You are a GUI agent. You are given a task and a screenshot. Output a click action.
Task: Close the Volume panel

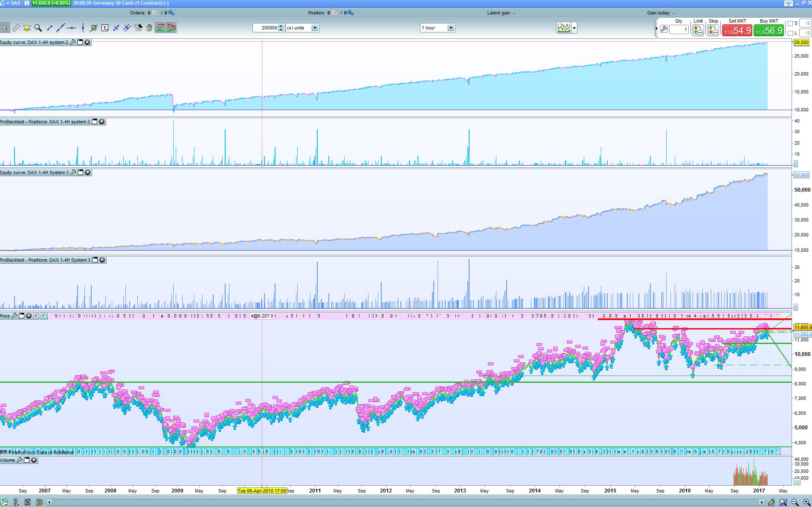(34, 460)
